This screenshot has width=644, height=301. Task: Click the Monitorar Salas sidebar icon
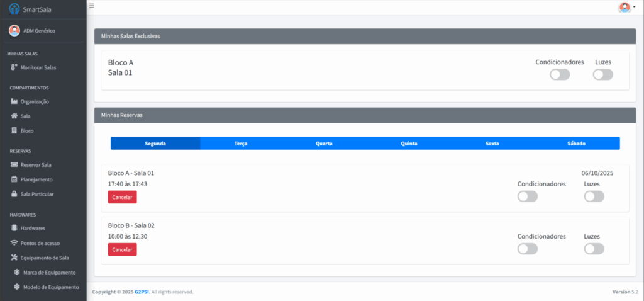point(14,67)
